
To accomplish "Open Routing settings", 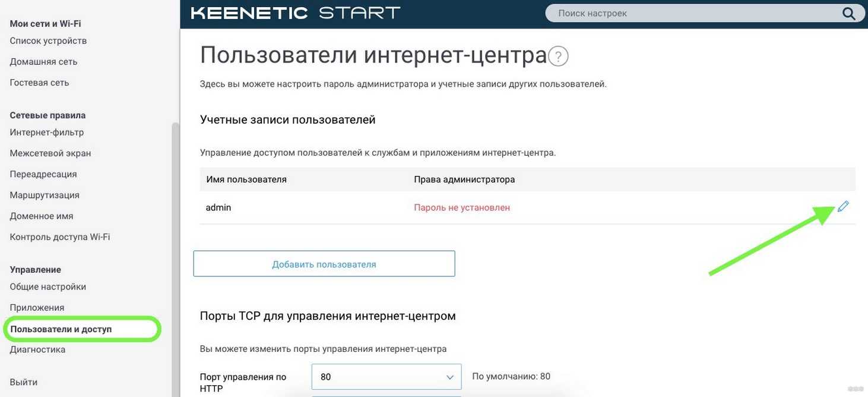I will (45, 195).
